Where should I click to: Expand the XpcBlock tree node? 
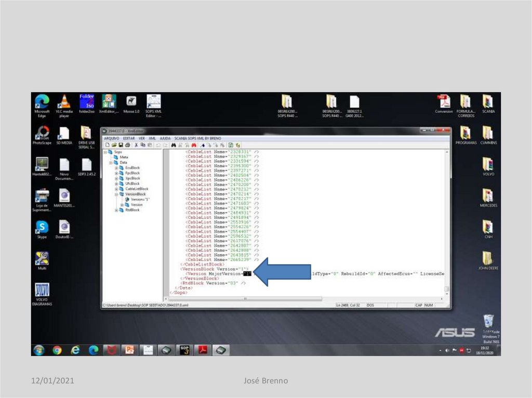tap(116, 179)
